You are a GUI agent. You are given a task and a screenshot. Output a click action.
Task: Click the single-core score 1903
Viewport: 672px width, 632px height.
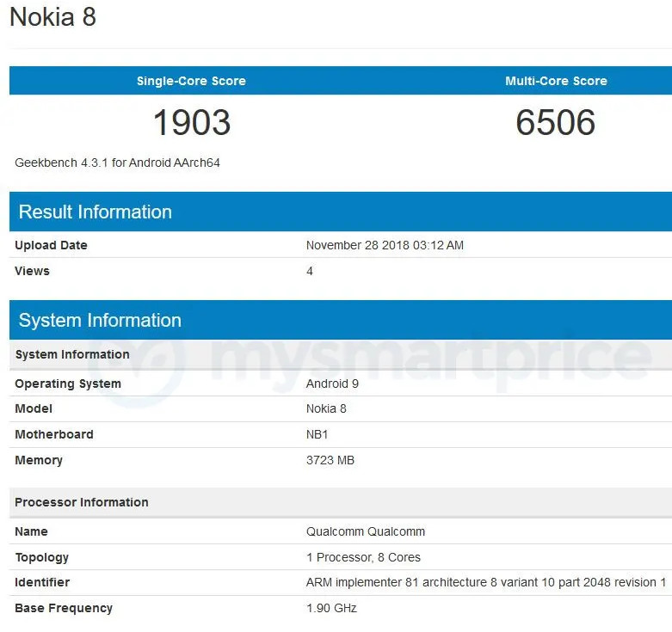coord(192,122)
